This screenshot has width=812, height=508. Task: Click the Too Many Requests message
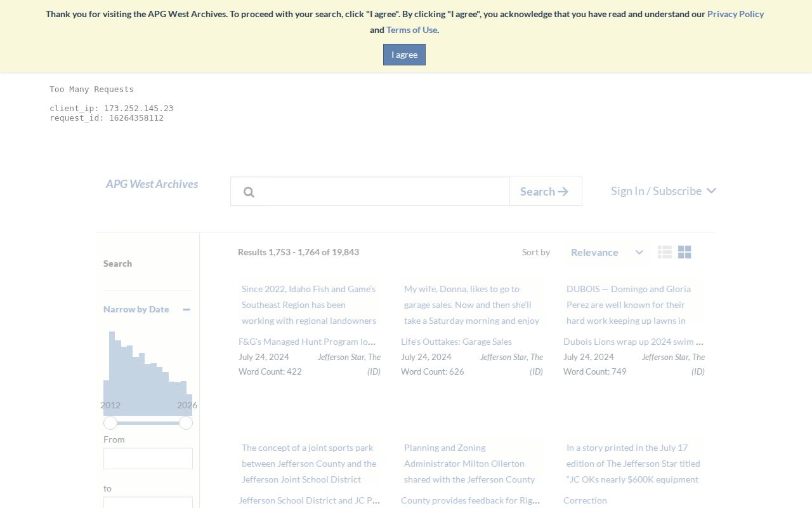92,90
